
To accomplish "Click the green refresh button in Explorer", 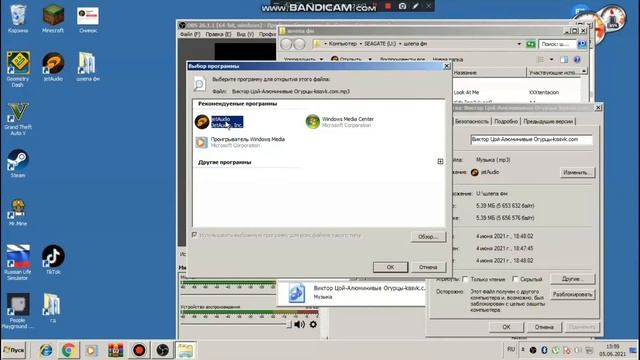I will (x=531, y=44).
